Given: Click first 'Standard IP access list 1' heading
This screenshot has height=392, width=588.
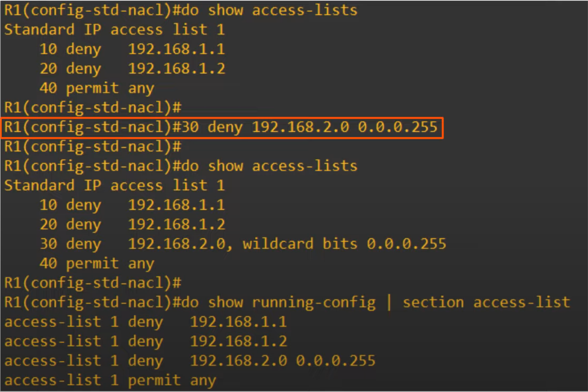Looking at the screenshot, I should click(x=114, y=30).
